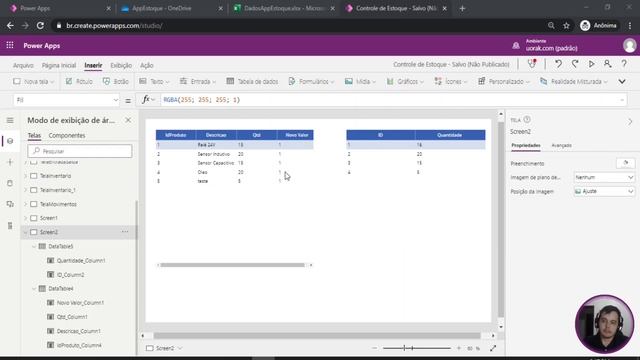Open the Advanced tools icon in left rail
The width and height of the screenshot is (640, 360).
click(10, 225)
